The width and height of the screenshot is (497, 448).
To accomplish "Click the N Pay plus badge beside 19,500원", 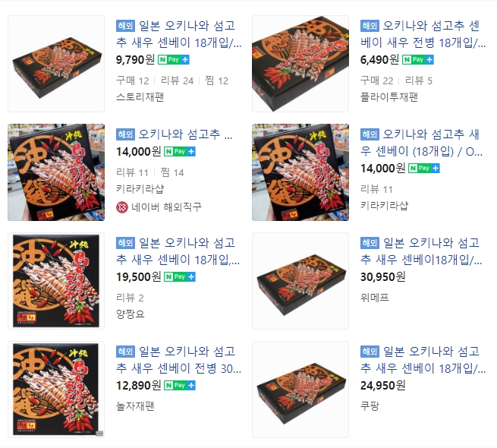I will [x=179, y=277].
